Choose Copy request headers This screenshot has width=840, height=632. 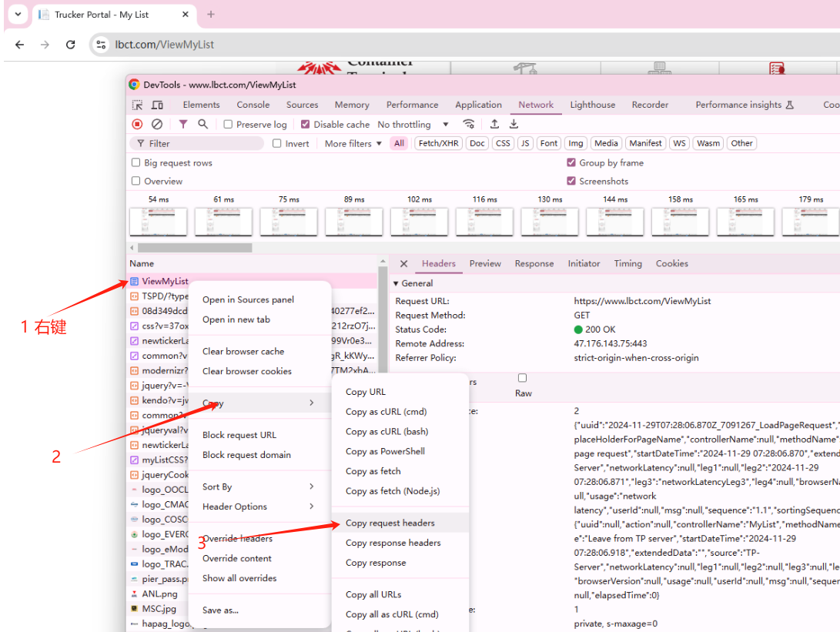click(x=400, y=523)
